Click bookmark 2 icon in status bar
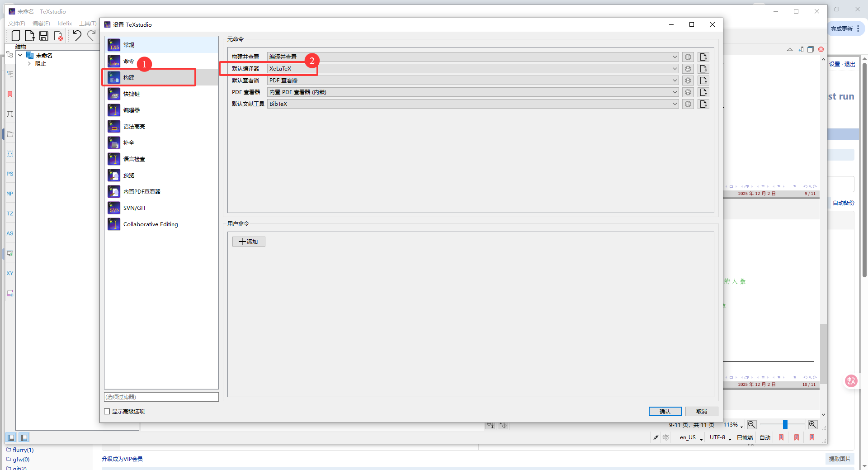 797,437
